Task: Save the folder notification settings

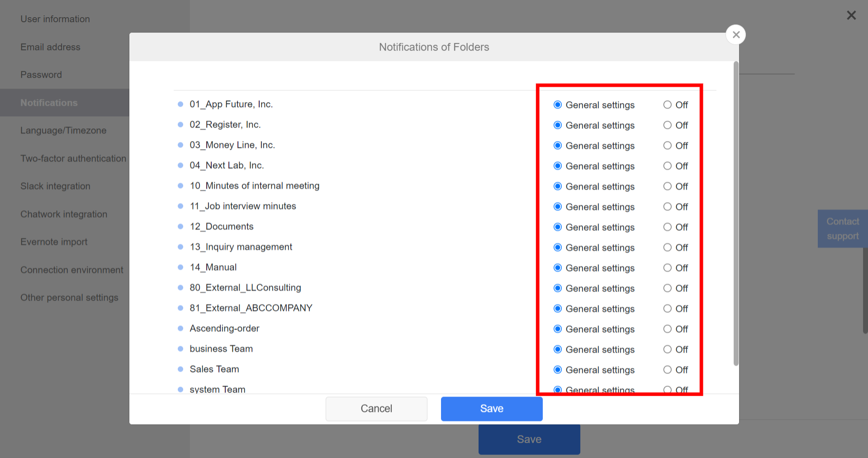Action: [x=491, y=408]
